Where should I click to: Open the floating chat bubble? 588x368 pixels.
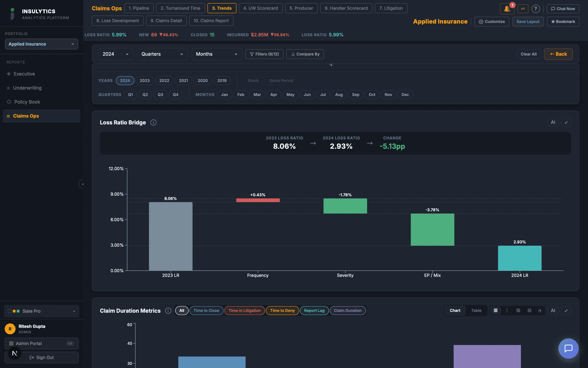[568, 348]
